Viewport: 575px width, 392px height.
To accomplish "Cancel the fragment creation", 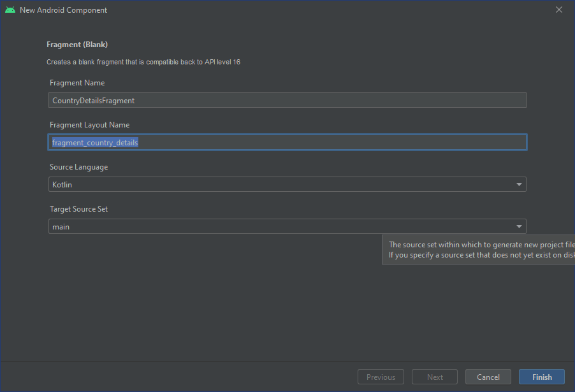I will [488, 377].
